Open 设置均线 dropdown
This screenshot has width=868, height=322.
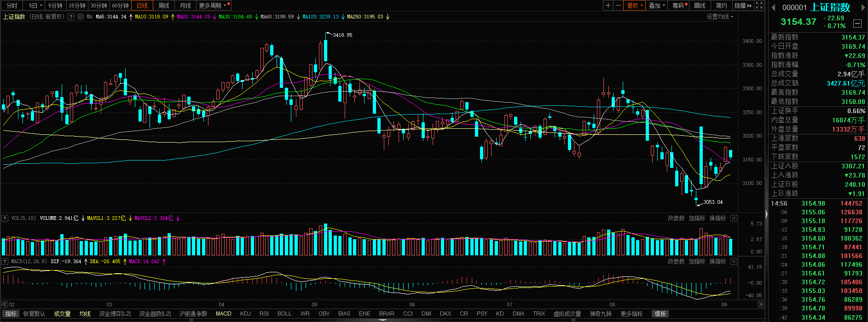click(720, 17)
